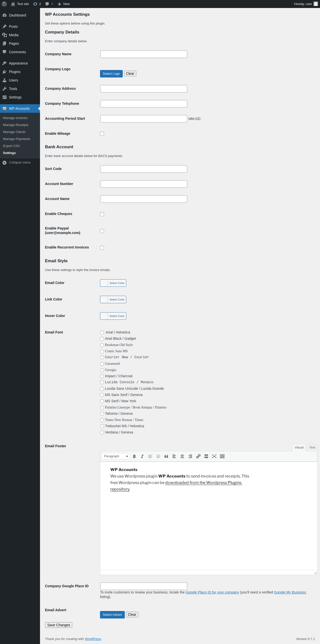Clear the company logo
The width and height of the screenshot is (320, 644).
coord(130,73)
